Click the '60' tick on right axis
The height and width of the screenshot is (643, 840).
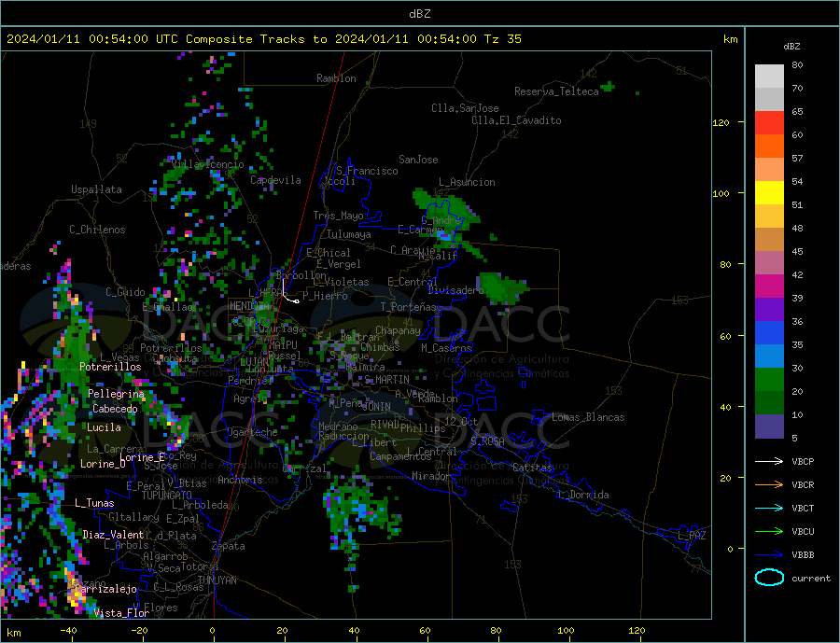pos(725,337)
